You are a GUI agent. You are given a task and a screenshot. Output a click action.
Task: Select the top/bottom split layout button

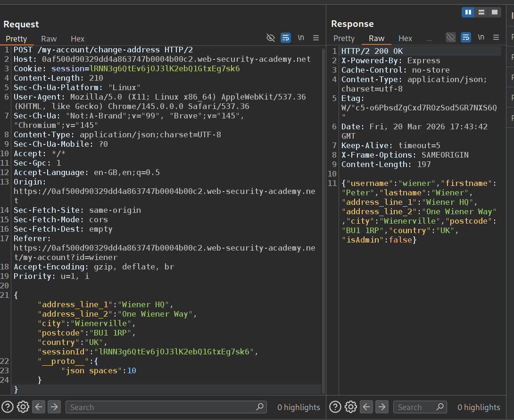click(x=481, y=12)
